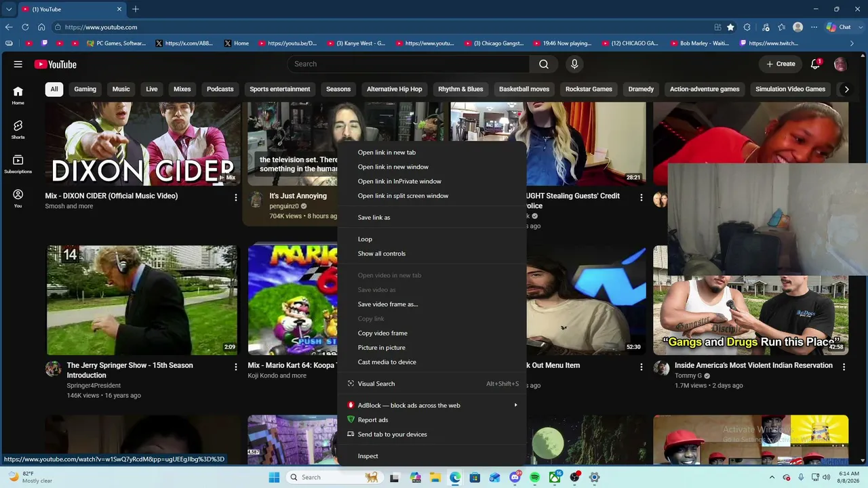The height and width of the screenshot is (488, 868).
Task: Click Save link as
Action: (432, 218)
